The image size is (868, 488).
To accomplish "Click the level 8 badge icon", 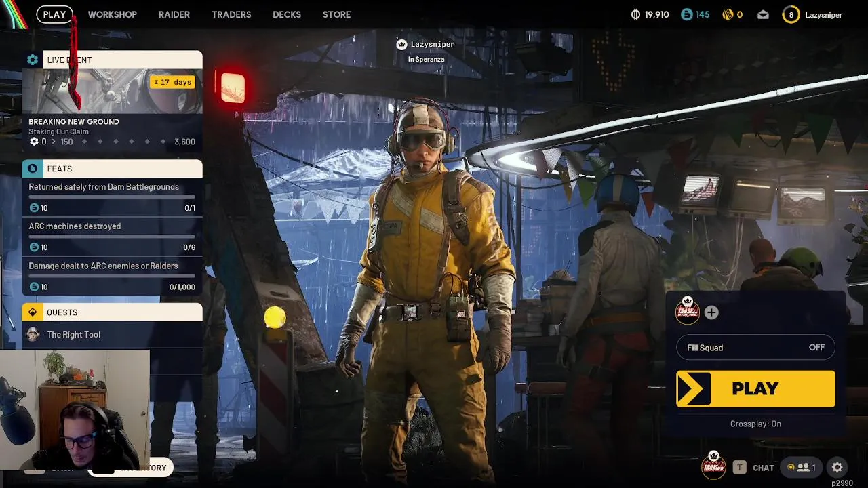I will click(x=791, y=15).
